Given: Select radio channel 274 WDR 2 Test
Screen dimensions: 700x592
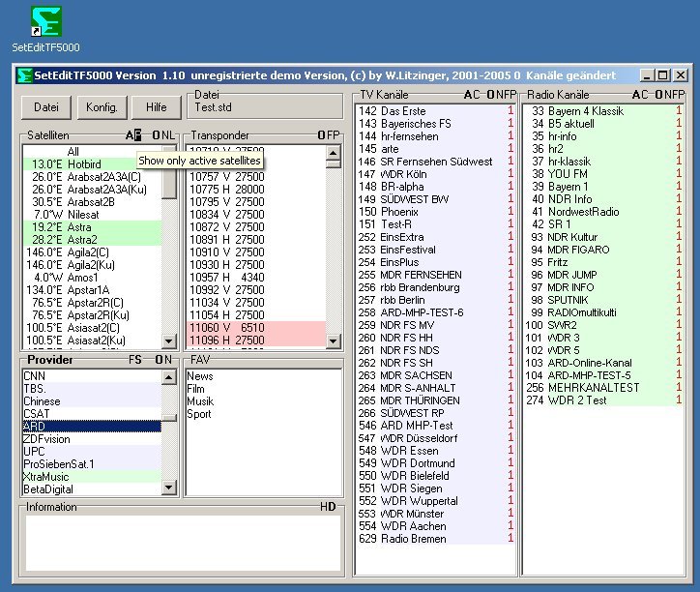Looking at the screenshot, I should pos(603,400).
